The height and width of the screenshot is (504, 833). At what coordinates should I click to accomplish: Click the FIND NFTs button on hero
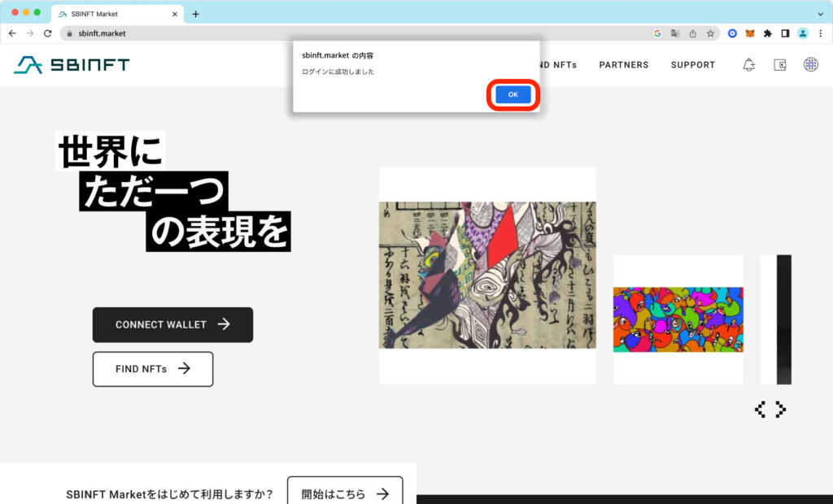[x=153, y=368]
